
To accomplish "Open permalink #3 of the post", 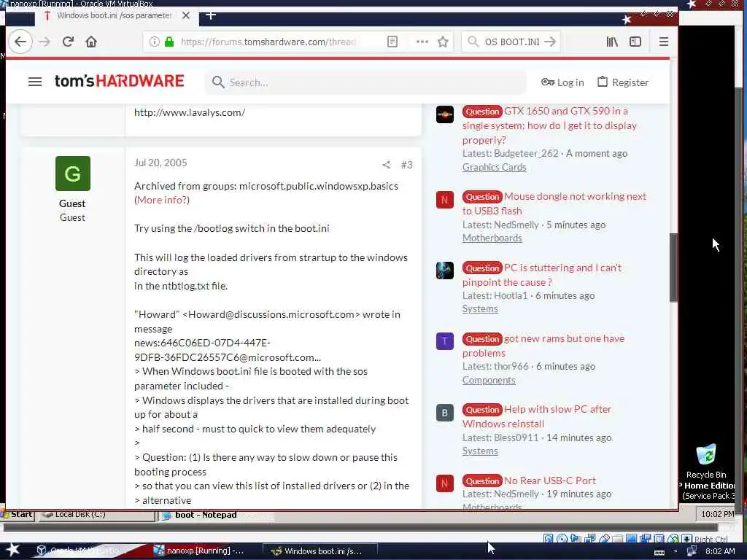I will (x=406, y=165).
